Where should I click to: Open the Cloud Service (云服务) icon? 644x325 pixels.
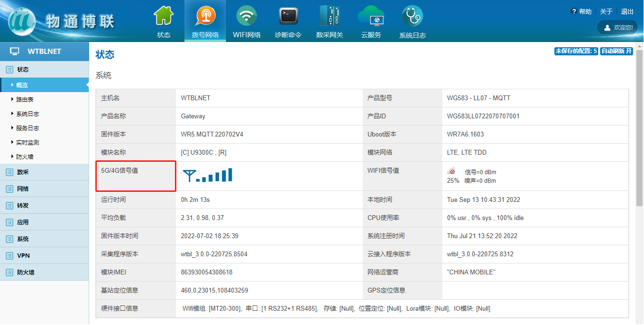pyautogui.click(x=371, y=17)
